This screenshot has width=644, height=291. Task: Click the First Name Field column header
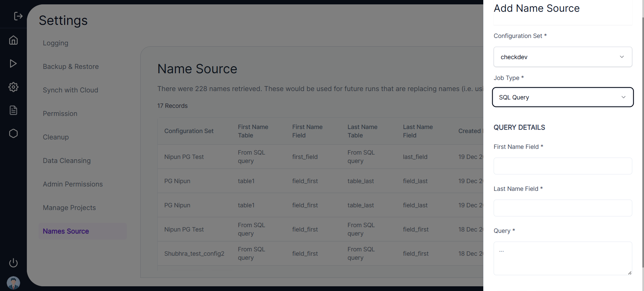click(307, 131)
